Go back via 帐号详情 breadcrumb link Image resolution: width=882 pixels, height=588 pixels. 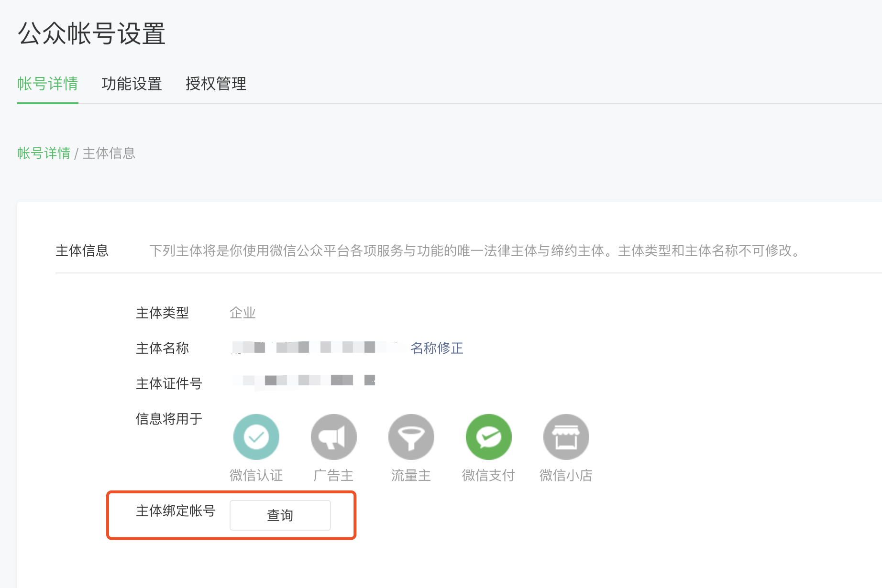pyautogui.click(x=44, y=153)
